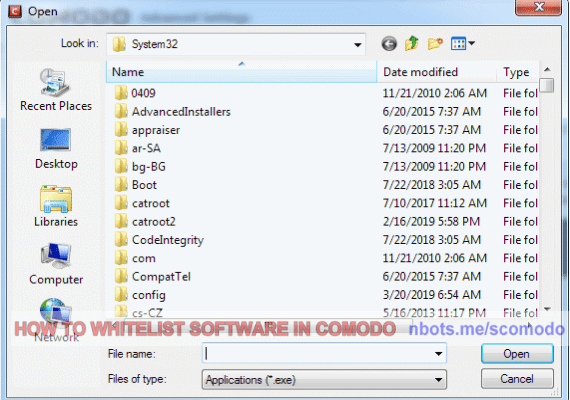Select the 'bg-BG' folder name
Screen dimensions: 570x400
click(x=149, y=167)
